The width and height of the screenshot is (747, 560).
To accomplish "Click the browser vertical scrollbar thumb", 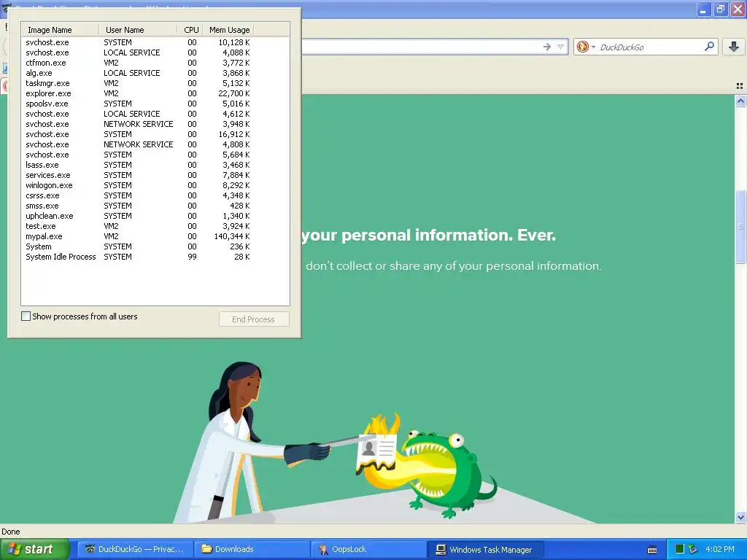I will [x=740, y=227].
